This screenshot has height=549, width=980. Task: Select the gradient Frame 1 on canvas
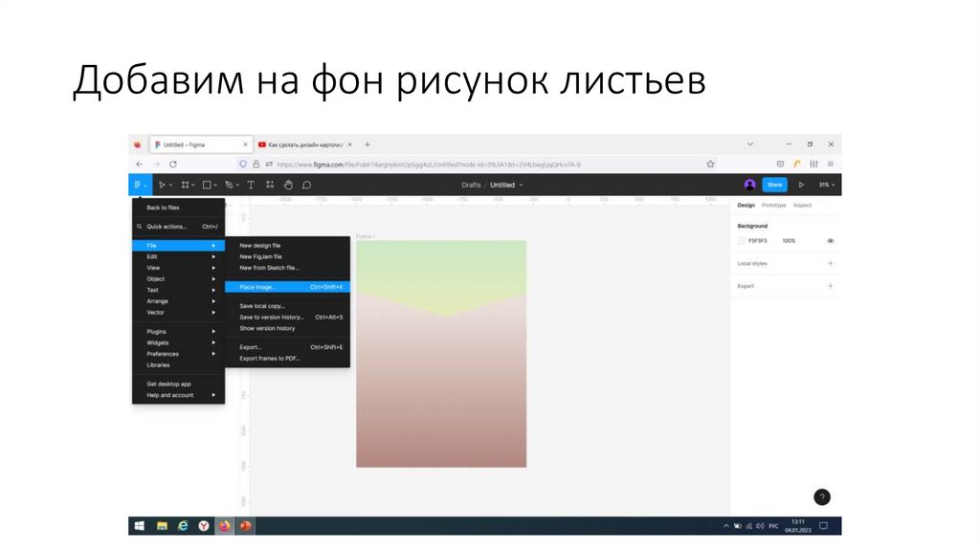(x=441, y=354)
